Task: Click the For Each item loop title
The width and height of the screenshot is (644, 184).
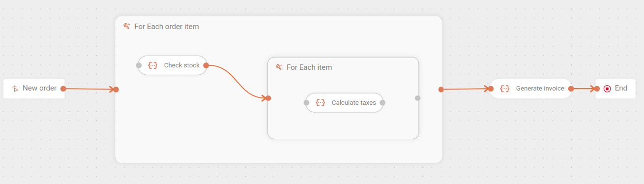Action: (309, 67)
